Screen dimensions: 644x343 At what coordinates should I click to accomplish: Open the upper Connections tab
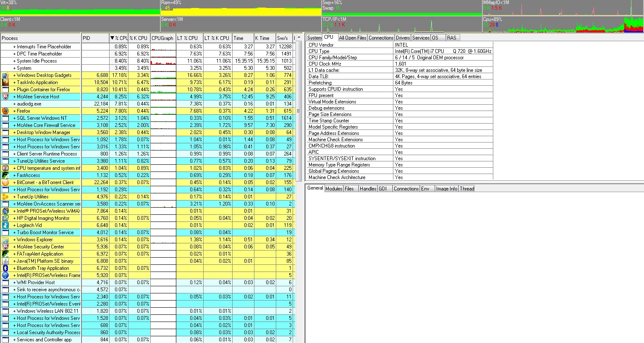tap(381, 38)
